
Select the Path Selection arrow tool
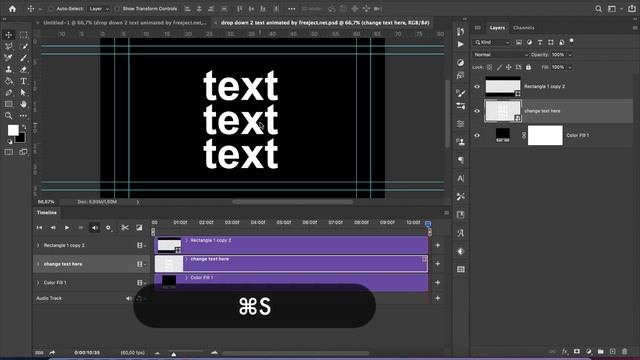point(23,93)
